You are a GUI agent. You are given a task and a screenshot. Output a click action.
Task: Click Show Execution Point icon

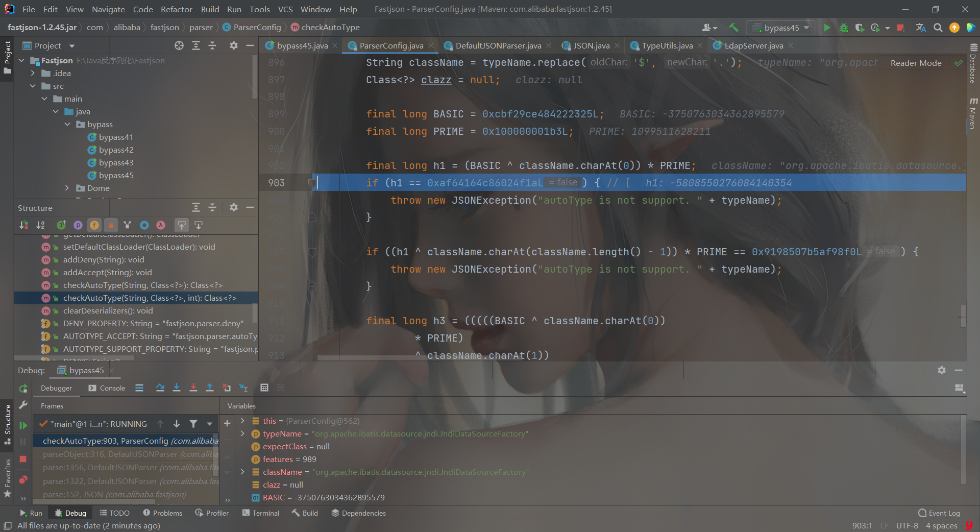point(139,388)
